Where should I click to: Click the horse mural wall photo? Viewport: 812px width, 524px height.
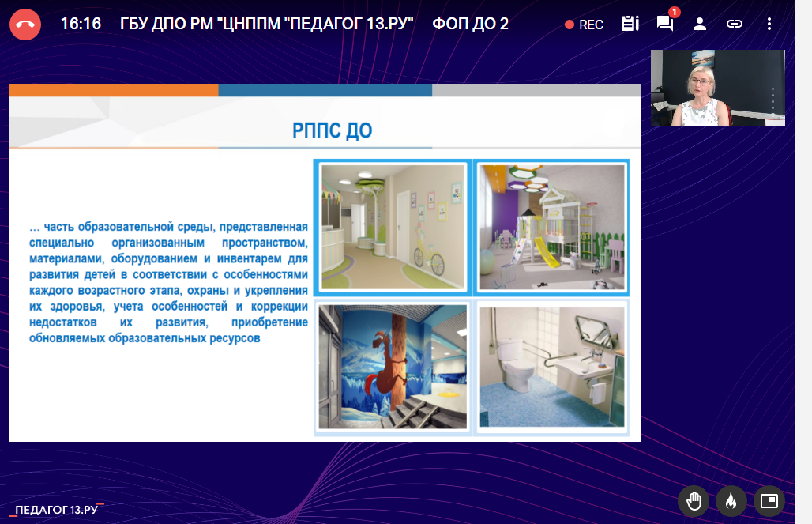393,367
